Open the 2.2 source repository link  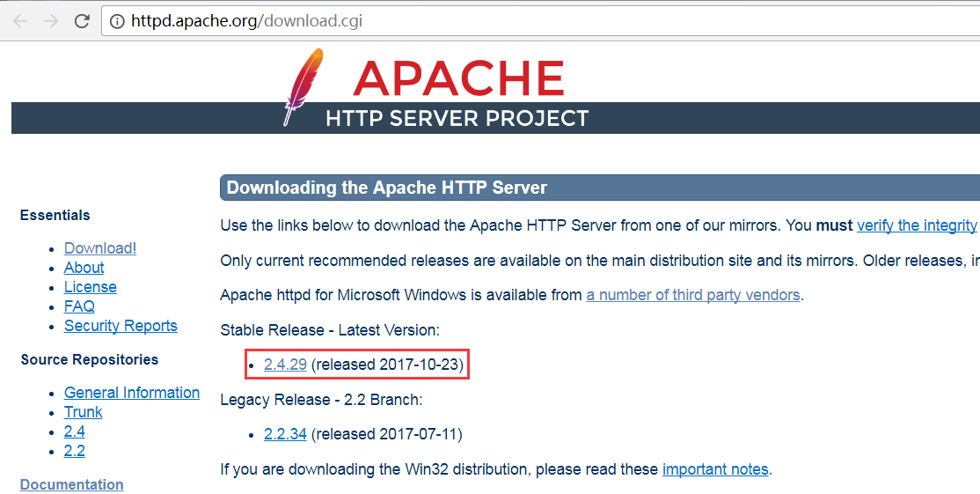point(75,451)
